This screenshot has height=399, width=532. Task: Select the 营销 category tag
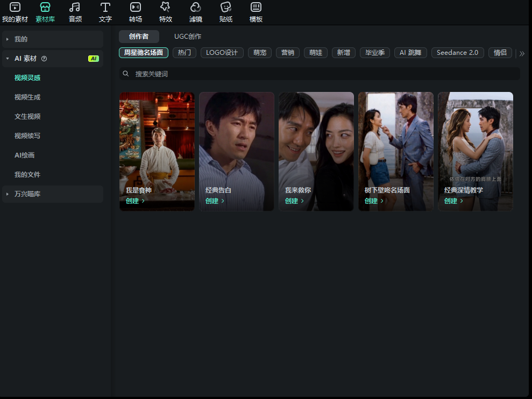[x=288, y=53]
